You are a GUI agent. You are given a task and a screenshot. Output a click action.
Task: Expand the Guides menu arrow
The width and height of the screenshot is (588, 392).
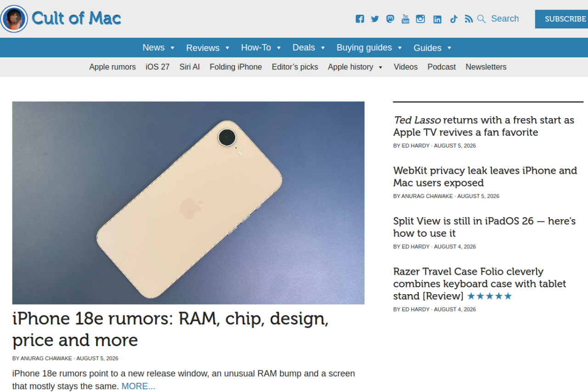(x=449, y=48)
